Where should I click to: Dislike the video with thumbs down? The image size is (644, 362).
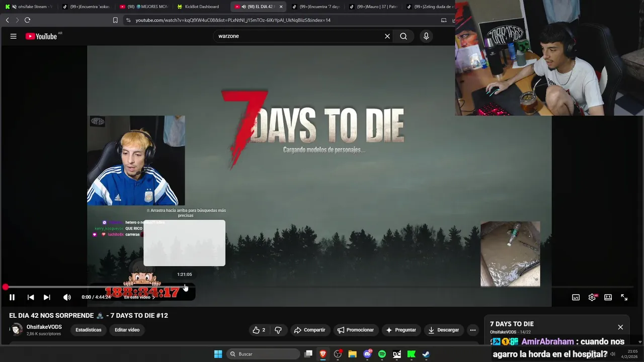[x=278, y=330]
